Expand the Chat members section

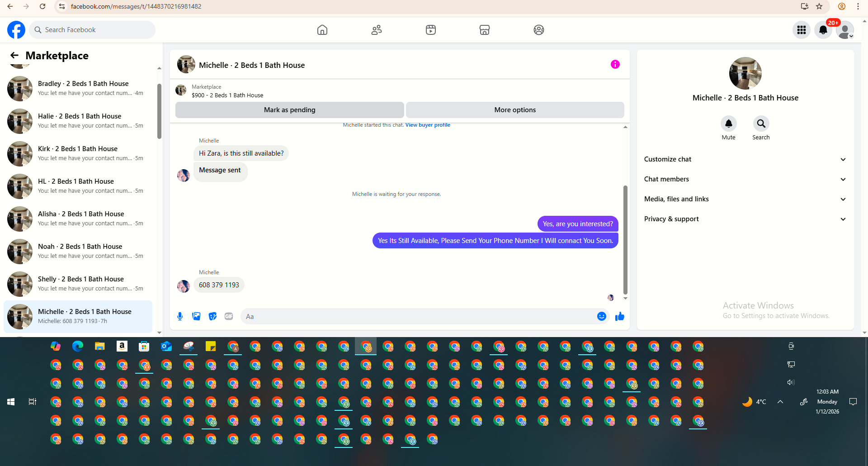[x=745, y=179]
